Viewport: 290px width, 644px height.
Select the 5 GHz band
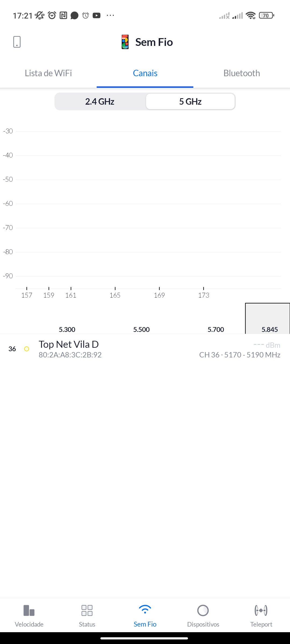pos(190,102)
